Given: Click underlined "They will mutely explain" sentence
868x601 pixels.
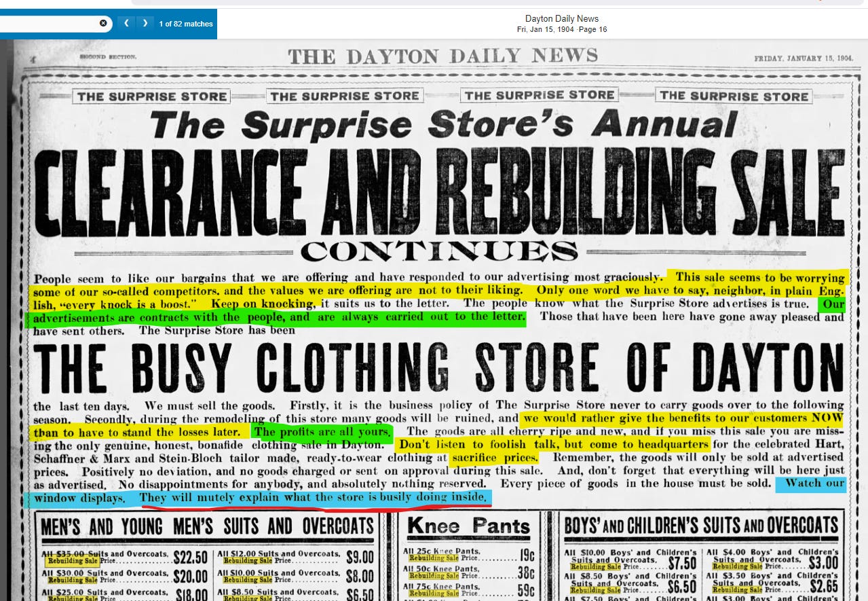Looking at the screenshot, I should 314,498.
